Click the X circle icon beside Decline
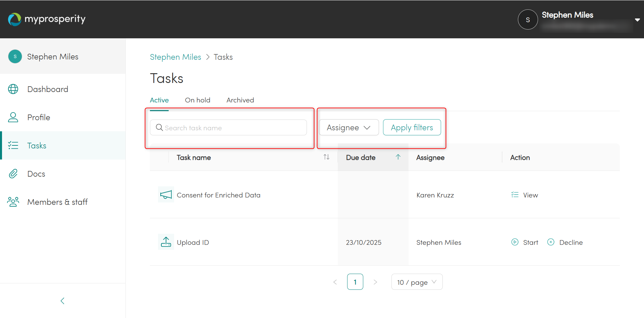Image resolution: width=644 pixels, height=318 pixels. coord(551,242)
